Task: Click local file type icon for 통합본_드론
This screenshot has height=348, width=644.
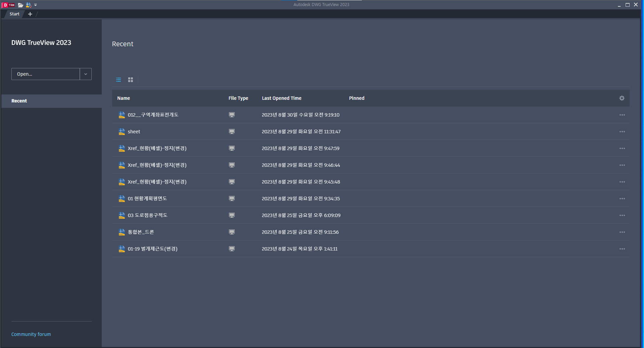Action: [x=232, y=232]
